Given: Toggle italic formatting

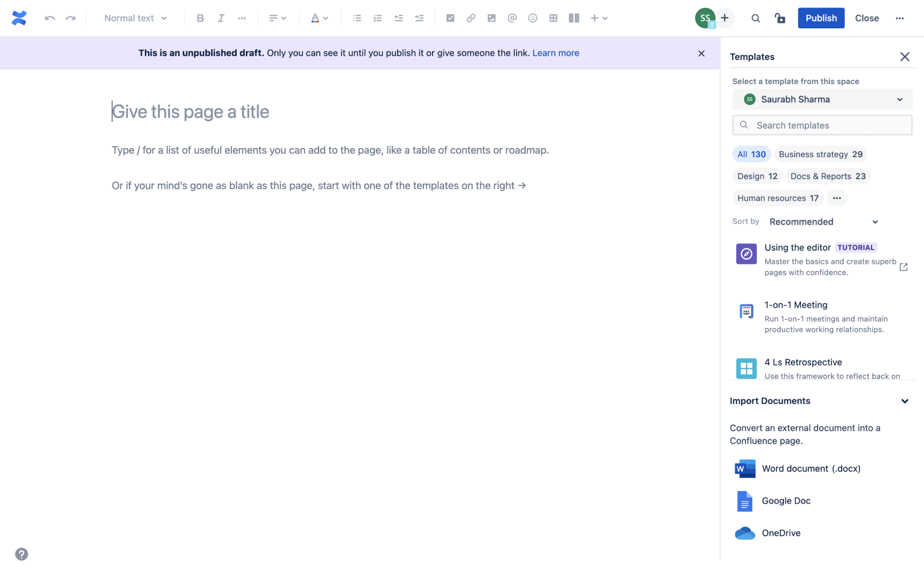Looking at the screenshot, I should (x=220, y=18).
